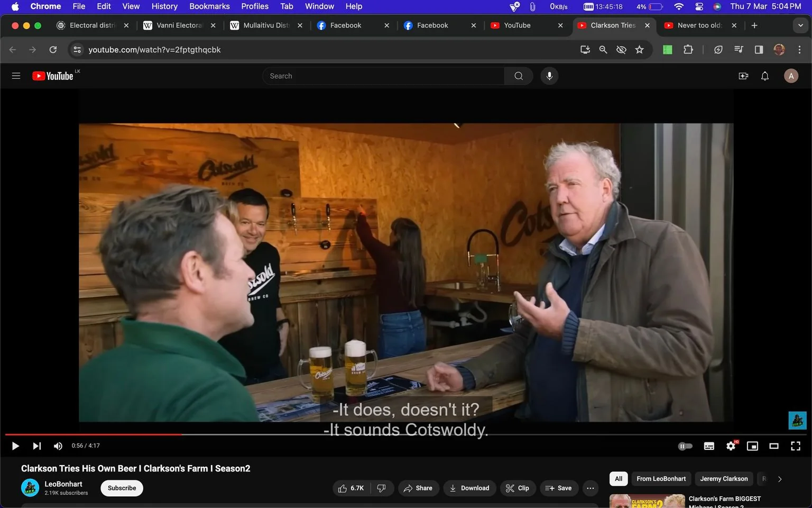
Task: Open video settings gear
Action: point(731,446)
